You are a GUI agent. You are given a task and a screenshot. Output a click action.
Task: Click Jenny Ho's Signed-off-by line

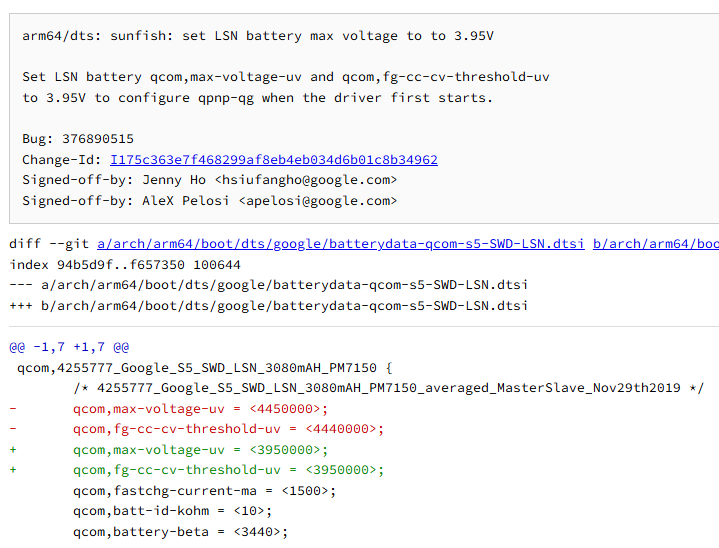tap(210, 180)
